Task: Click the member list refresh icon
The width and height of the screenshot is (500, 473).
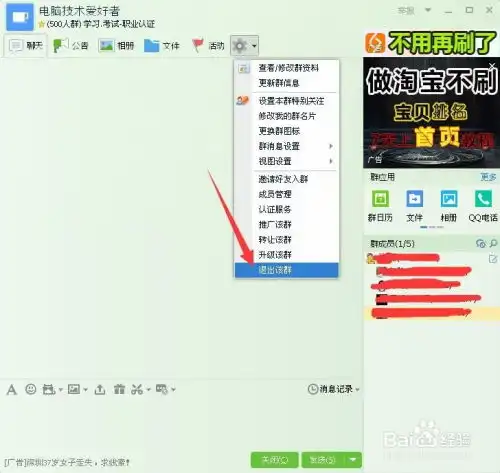Action: (x=481, y=244)
